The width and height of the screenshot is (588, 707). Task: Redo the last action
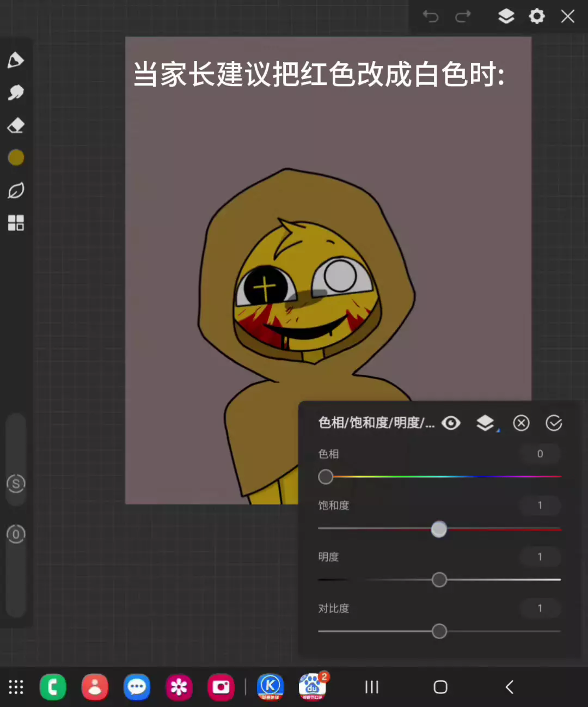click(463, 17)
